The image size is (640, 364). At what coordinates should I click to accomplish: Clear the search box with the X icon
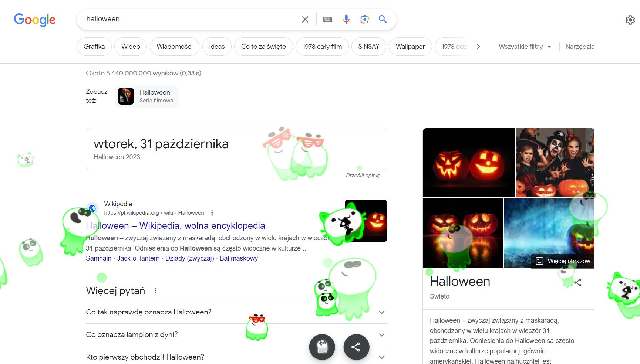tap(305, 19)
